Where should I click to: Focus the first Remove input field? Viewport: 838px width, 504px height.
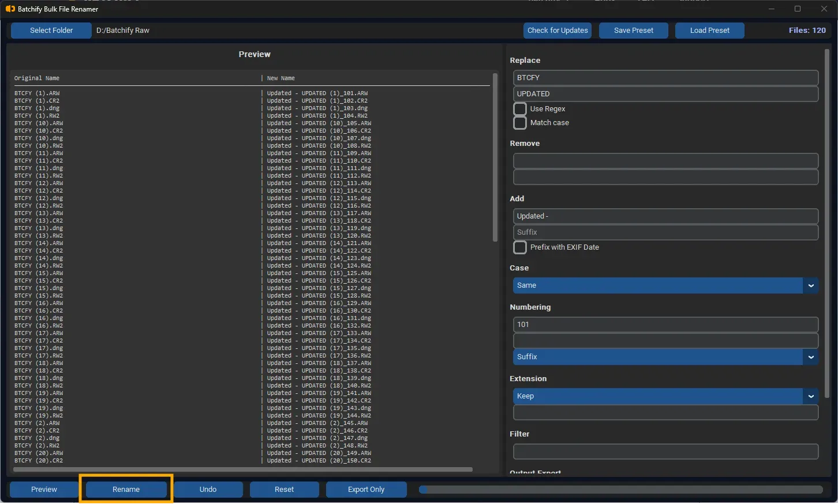665,161
